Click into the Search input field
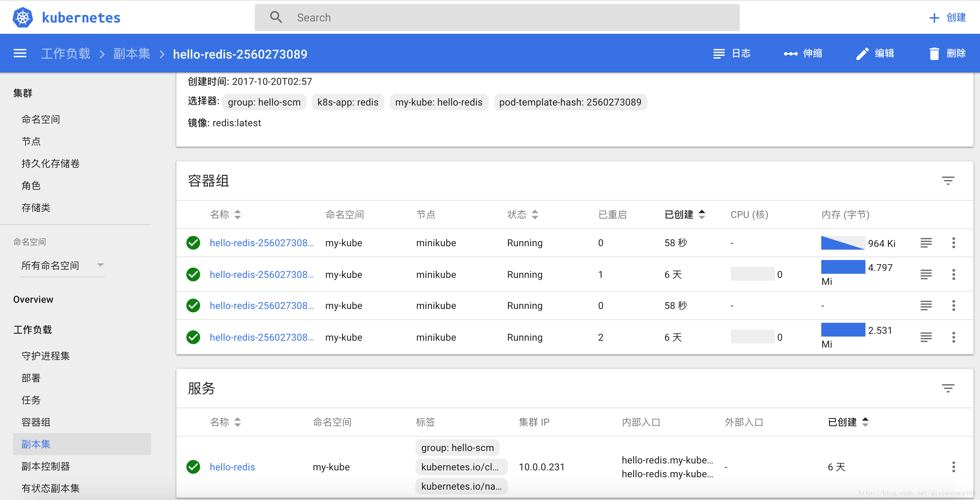This screenshot has width=980, height=500. (x=419, y=17)
